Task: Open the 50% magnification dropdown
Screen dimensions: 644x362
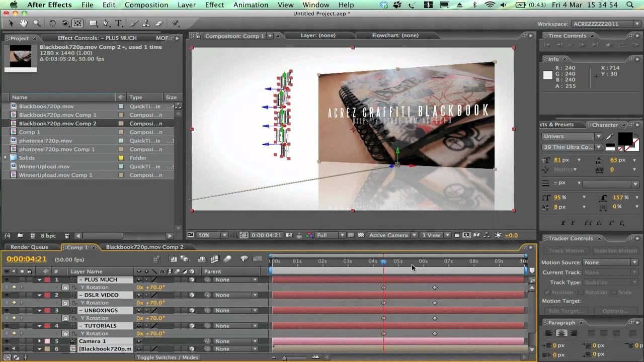Action: [212, 235]
